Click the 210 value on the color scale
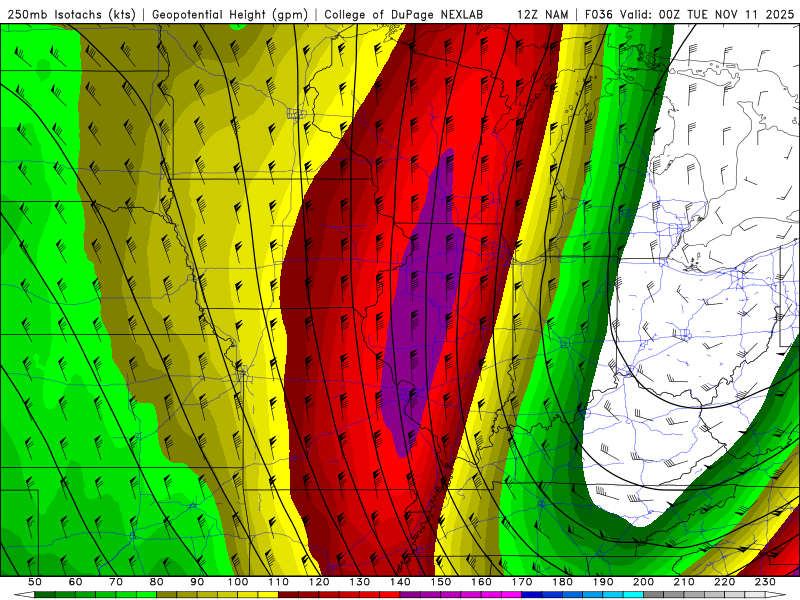 pyautogui.click(x=685, y=582)
